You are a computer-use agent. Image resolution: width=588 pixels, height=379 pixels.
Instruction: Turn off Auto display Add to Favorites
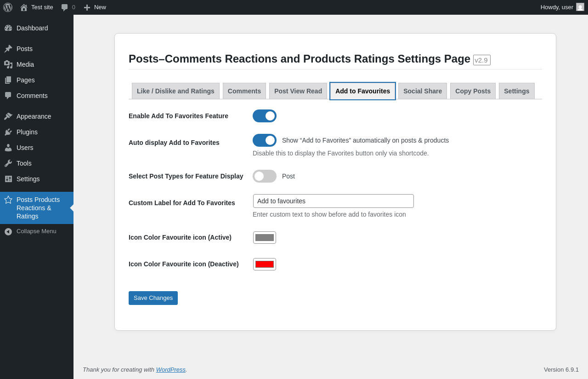coord(265,140)
